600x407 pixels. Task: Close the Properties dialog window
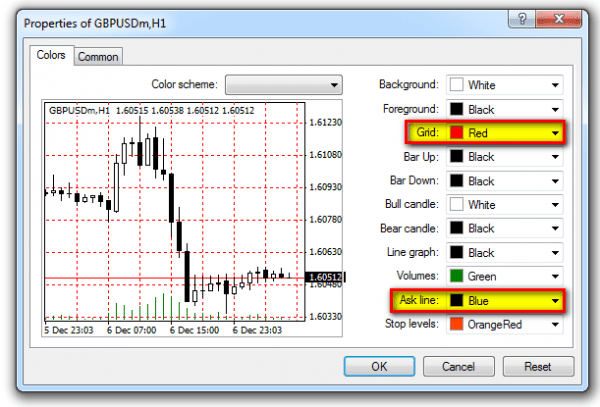(559, 18)
